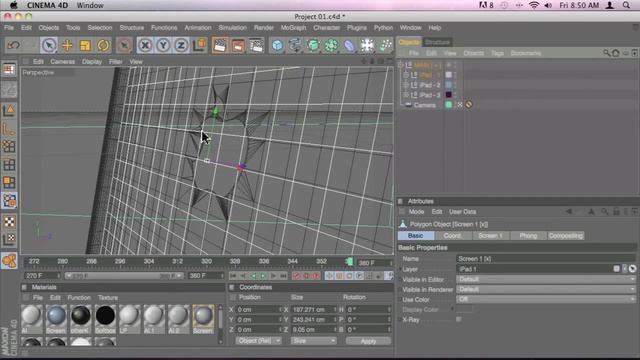Viewport: 640px width, 360px height.
Task: Open viewport Cameras menu
Action: (62, 62)
